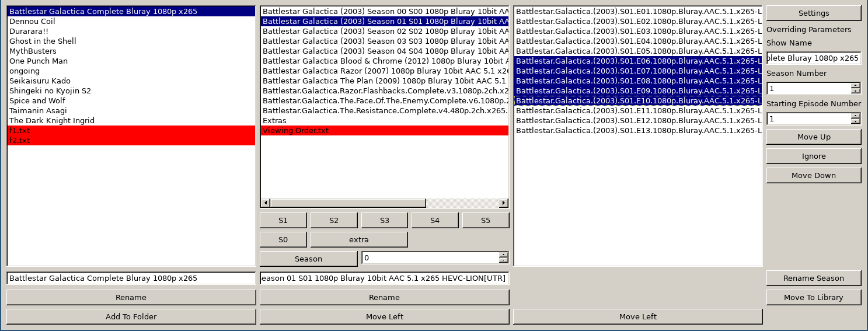The height and width of the screenshot is (331, 868).
Task: Click the S4 season button
Action: (435, 220)
